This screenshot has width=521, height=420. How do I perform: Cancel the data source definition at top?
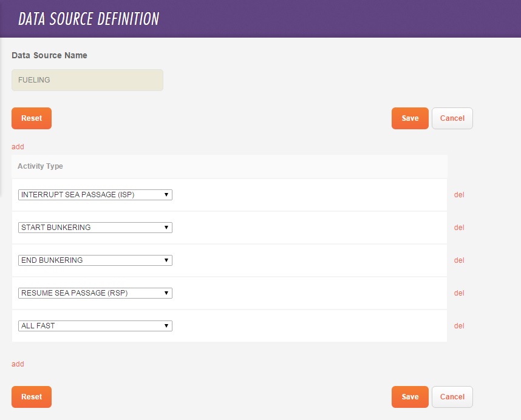[x=452, y=118]
